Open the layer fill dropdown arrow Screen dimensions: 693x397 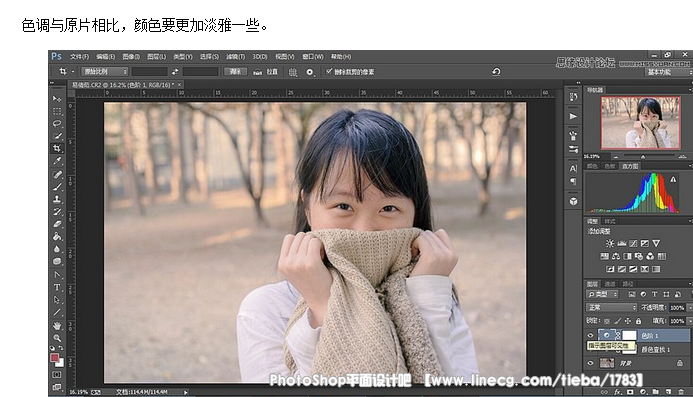click(689, 321)
